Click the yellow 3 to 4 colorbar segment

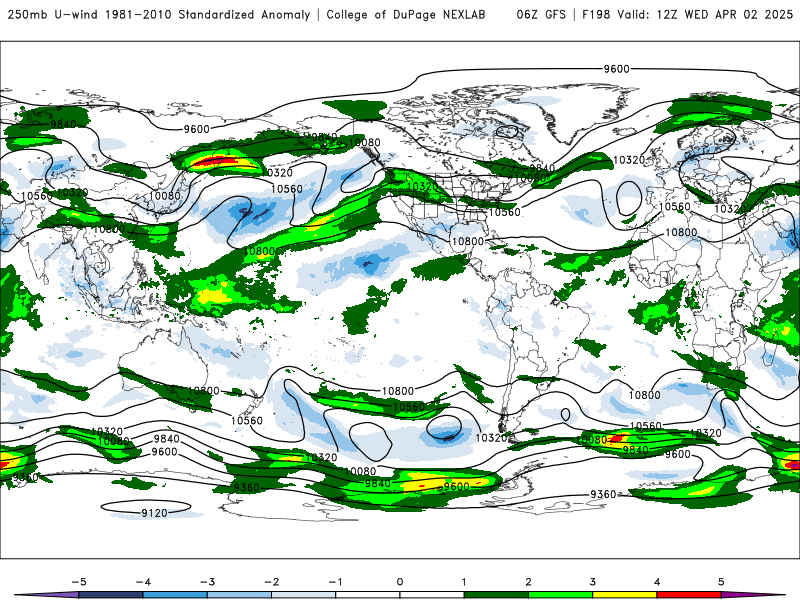624,595
